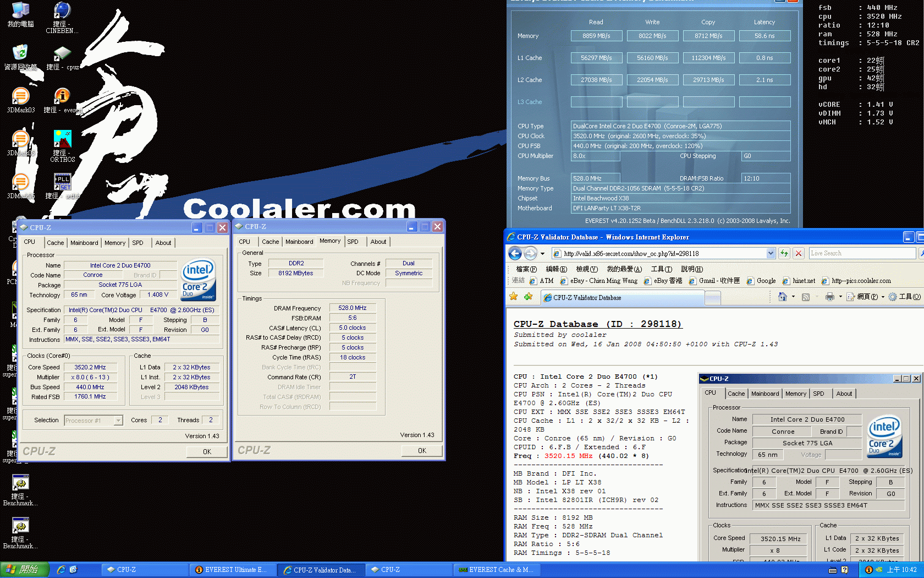The image size is (924, 578).
Task: Open My Computer desktop icon 我的電腦
Action: [x=20, y=15]
